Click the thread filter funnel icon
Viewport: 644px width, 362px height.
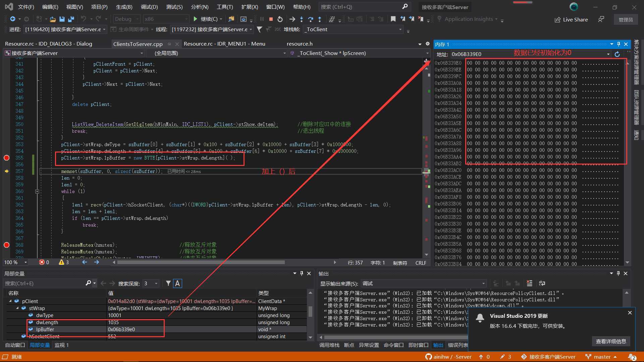tap(259, 29)
